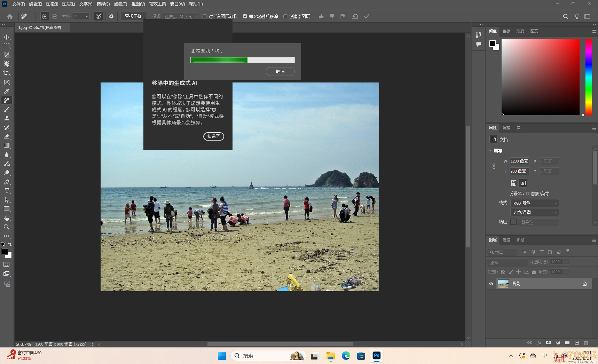598x364 pixels.
Task: Switch to the 通道 tab
Action: [506, 240]
